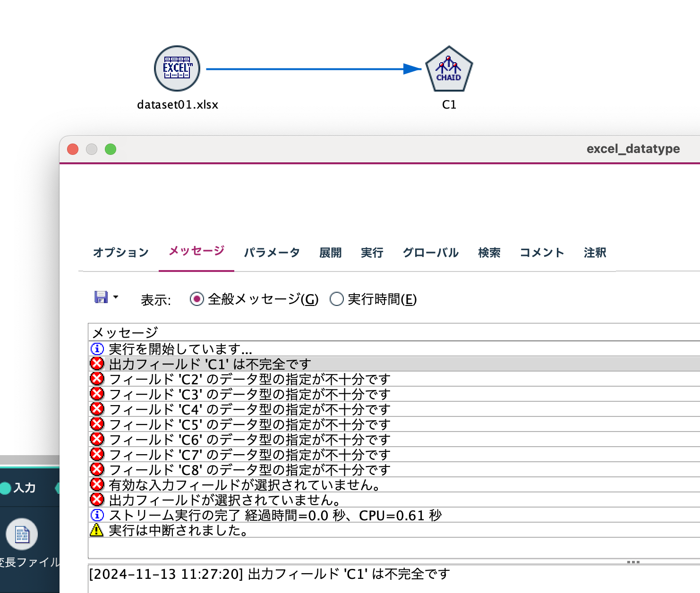Screen dimensions: 700x593
Task: Click the error icon beside 有効な入力フィールド message
Action: point(96,485)
